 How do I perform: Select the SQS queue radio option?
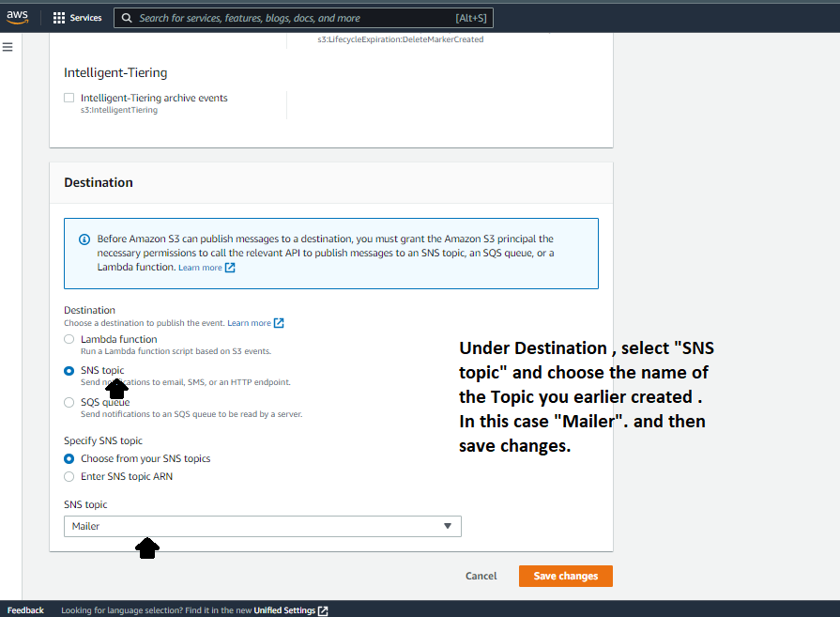[x=69, y=402]
